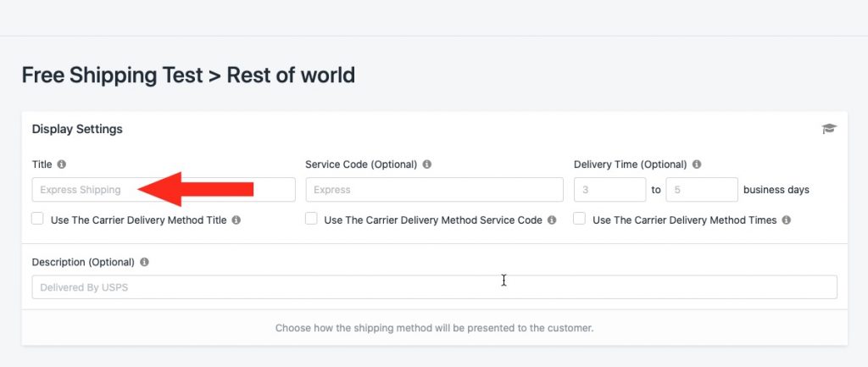
Task: Click the Use Carrier Delivery Method Times label
Action: (x=685, y=220)
